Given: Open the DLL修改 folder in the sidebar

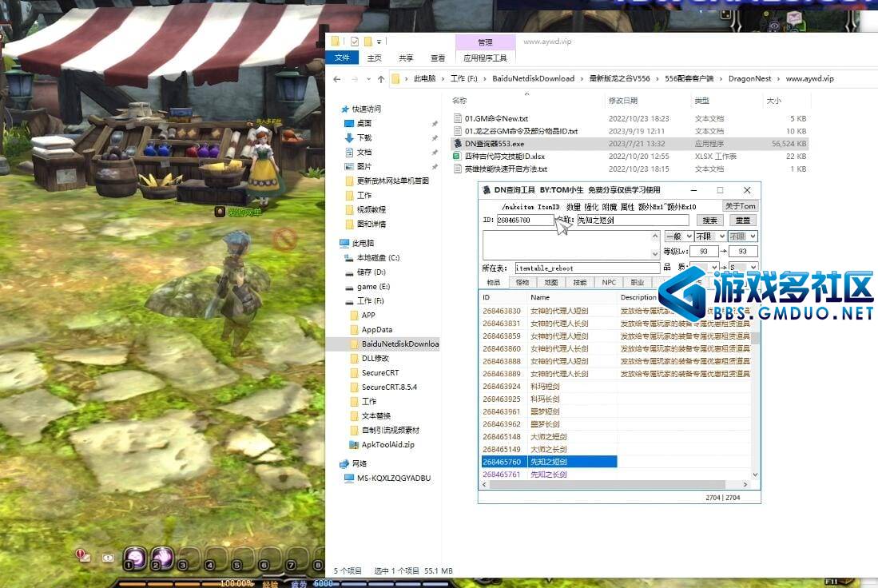Looking at the screenshot, I should 375,359.
